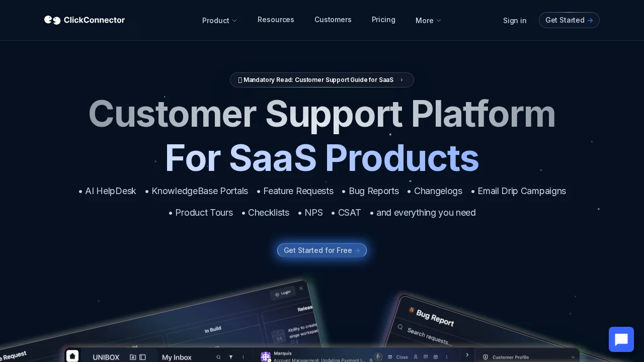Go to the Pricing page
Screen dimensions: 644x362
383,20
